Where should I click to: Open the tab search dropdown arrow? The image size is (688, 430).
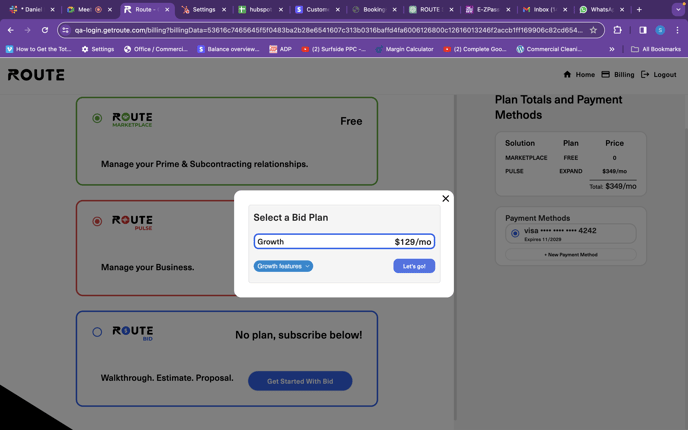coord(678,9)
